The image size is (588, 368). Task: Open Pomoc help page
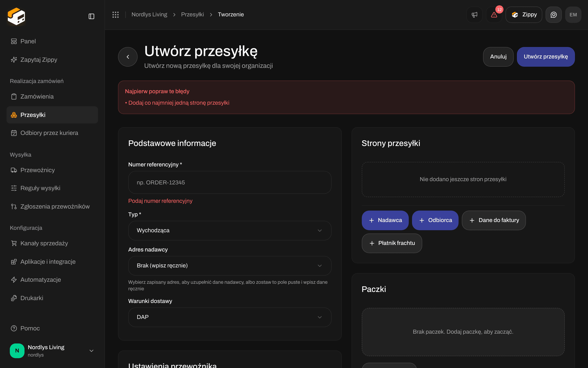click(52, 328)
